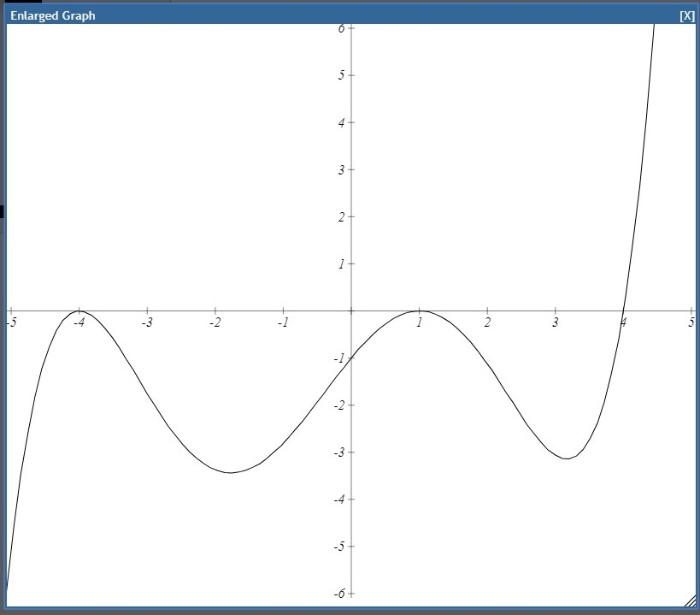
Task: Click the tick label 5 on x-axis
Action: [691, 322]
